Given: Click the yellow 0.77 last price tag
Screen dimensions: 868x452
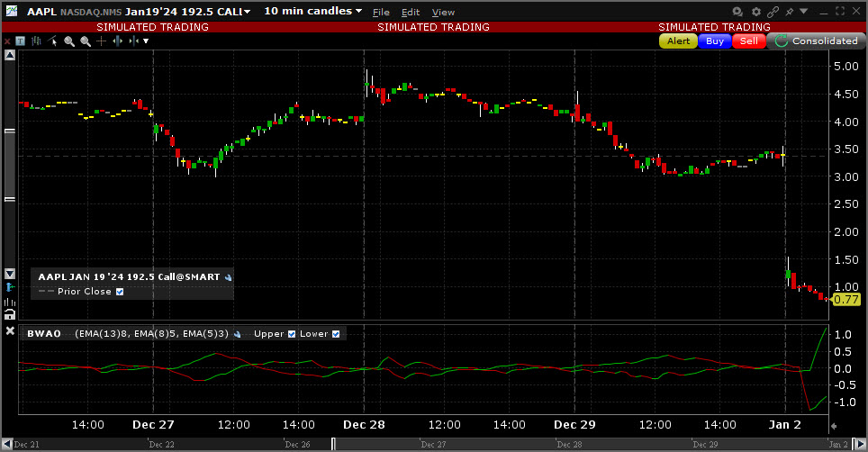Looking at the screenshot, I should (846, 299).
